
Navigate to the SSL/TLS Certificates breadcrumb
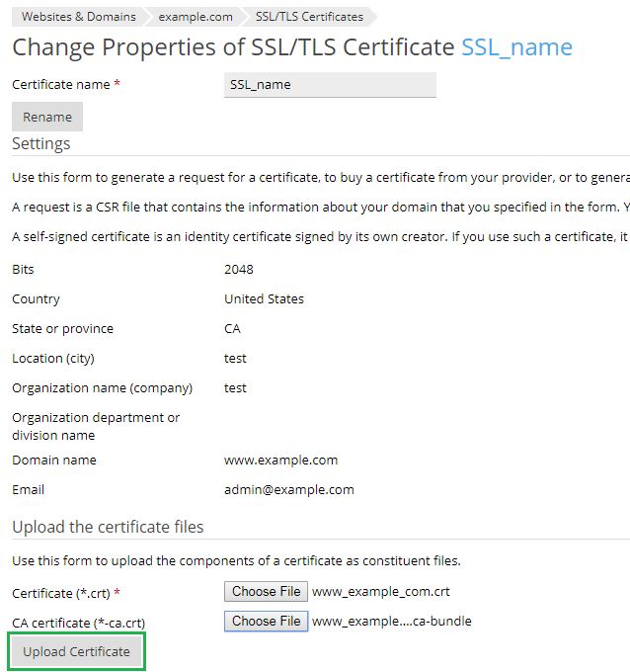pyautogui.click(x=309, y=16)
